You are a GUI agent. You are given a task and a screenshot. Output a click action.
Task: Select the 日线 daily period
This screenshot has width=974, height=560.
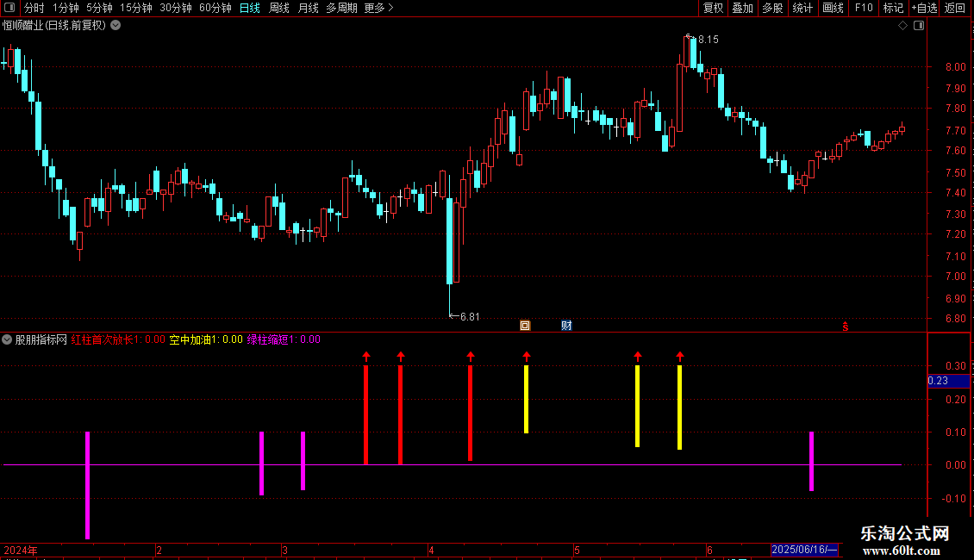click(x=250, y=8)
